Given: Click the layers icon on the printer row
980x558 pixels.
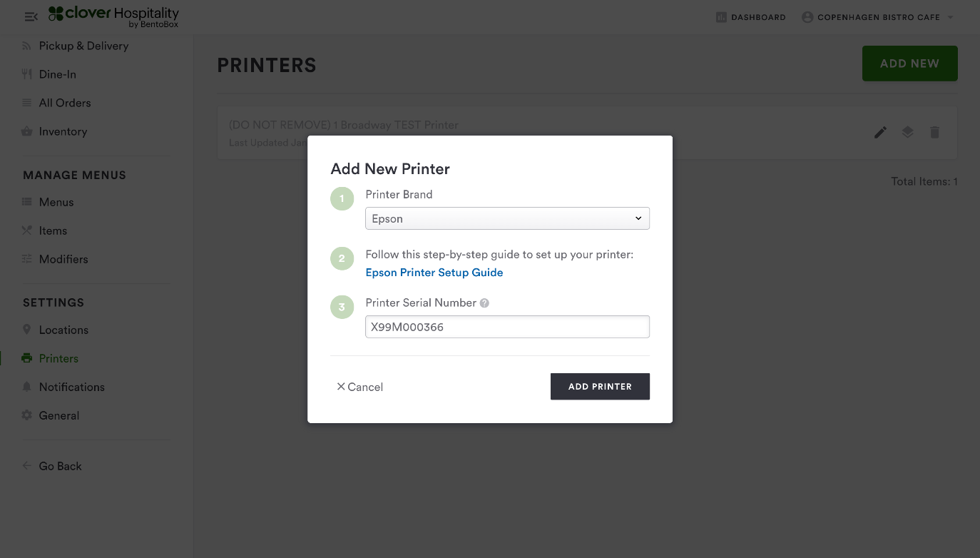Looking at the screenshot, I should click(907, 132).
